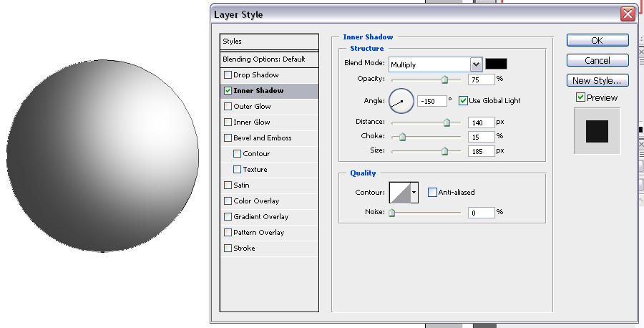The height and width of the screenshot is (328, 644).
Task: Click the Opacity value field
Action: (x=481, y=79)
